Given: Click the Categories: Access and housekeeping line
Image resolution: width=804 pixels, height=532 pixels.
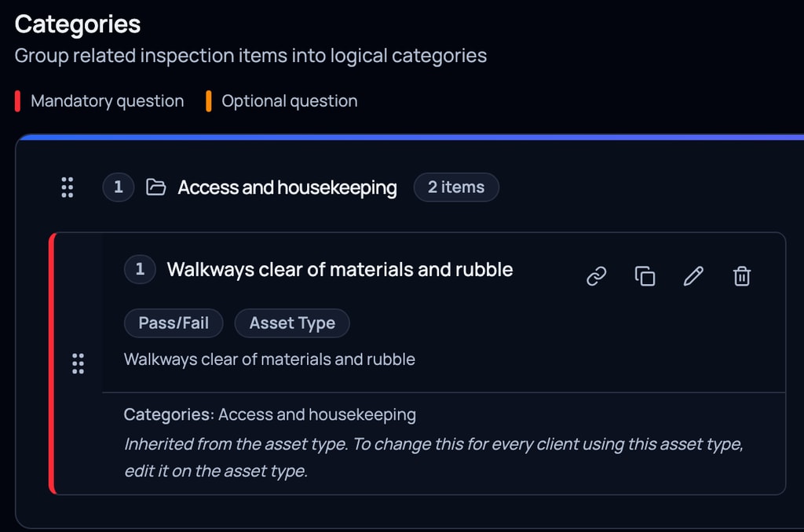Looking at the screenshot, I should coord(270,414).
